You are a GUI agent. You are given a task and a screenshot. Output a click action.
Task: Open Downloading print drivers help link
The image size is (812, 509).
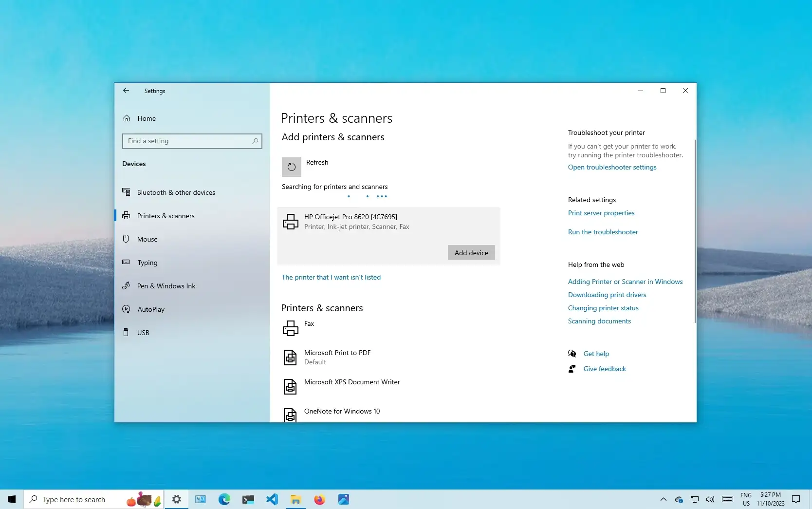click(607, 295)
